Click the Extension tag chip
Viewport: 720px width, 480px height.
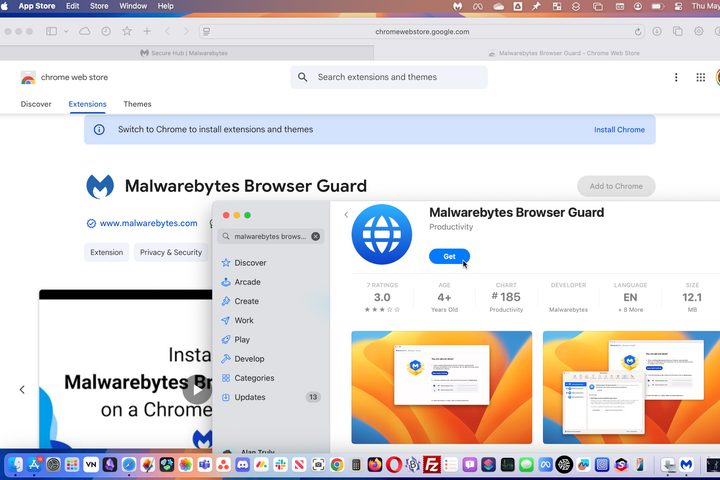107,252
